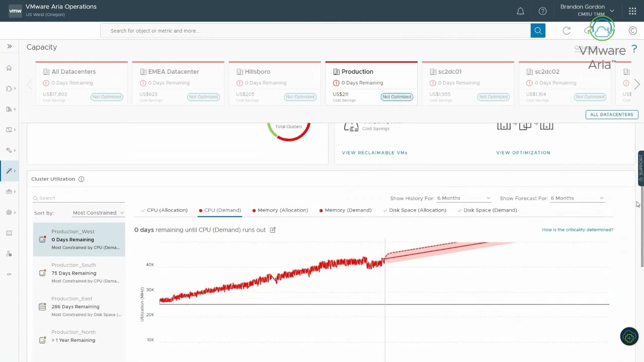Open the notifications bell icon

521,11
